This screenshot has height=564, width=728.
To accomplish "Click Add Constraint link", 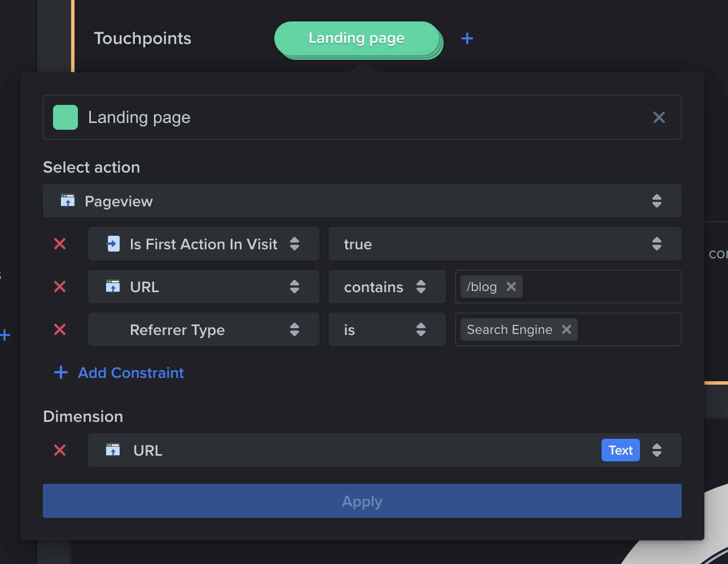I will click(x=131, y=373).
